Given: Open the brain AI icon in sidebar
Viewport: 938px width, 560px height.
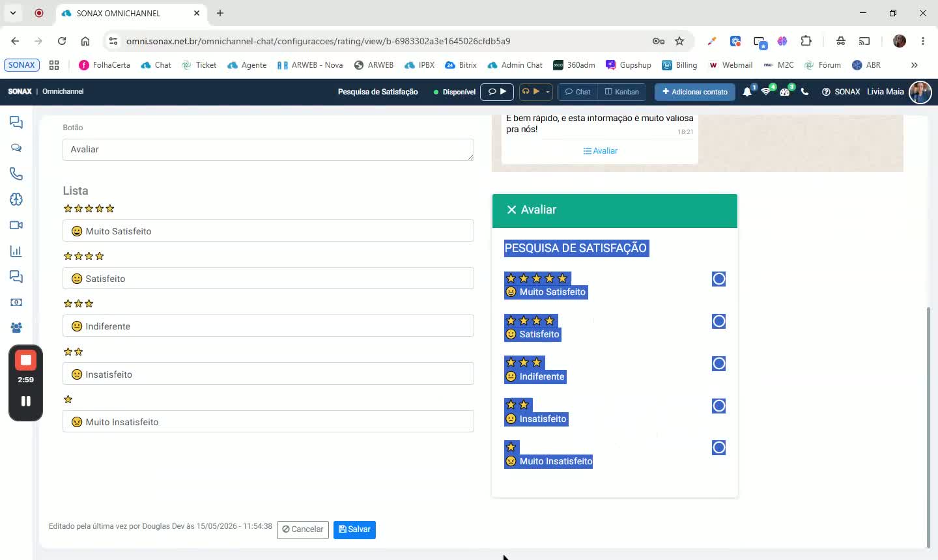Looking at the screenshot, I should point(16,199).
